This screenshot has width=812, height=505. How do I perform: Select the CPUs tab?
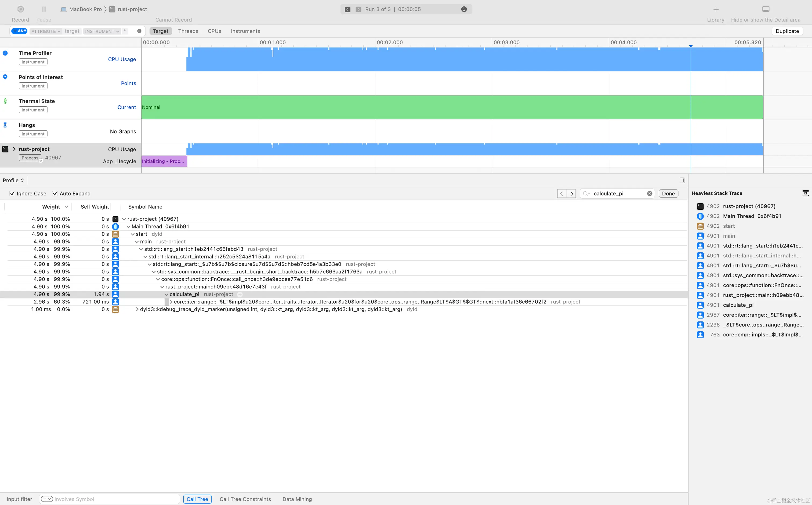pyautogui.click(x=213, y=31)
